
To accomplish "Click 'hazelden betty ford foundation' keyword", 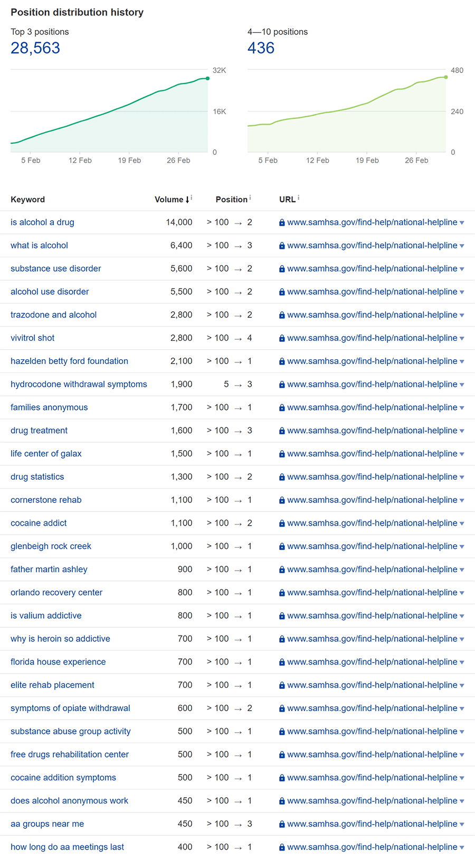I will 69,361.
